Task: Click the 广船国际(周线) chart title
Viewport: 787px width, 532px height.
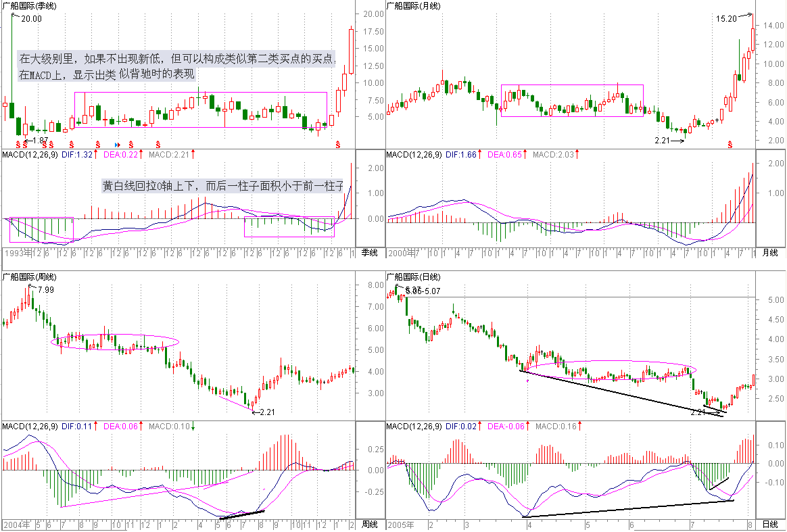Action: [x=29, y=276]
